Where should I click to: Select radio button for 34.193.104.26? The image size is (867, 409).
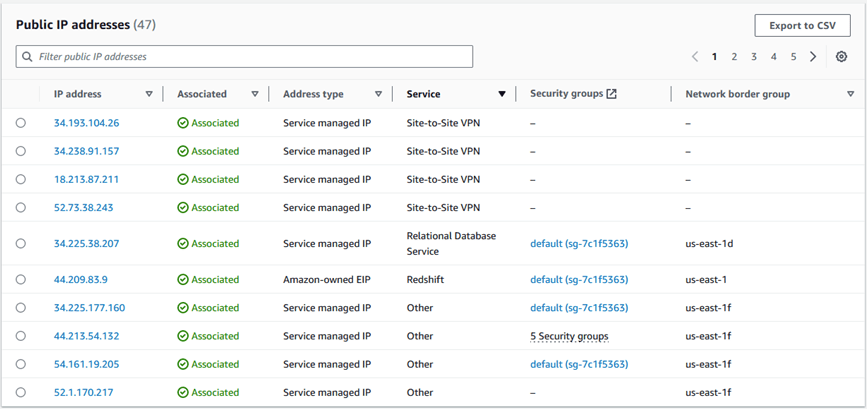click(x=21, y=123)
